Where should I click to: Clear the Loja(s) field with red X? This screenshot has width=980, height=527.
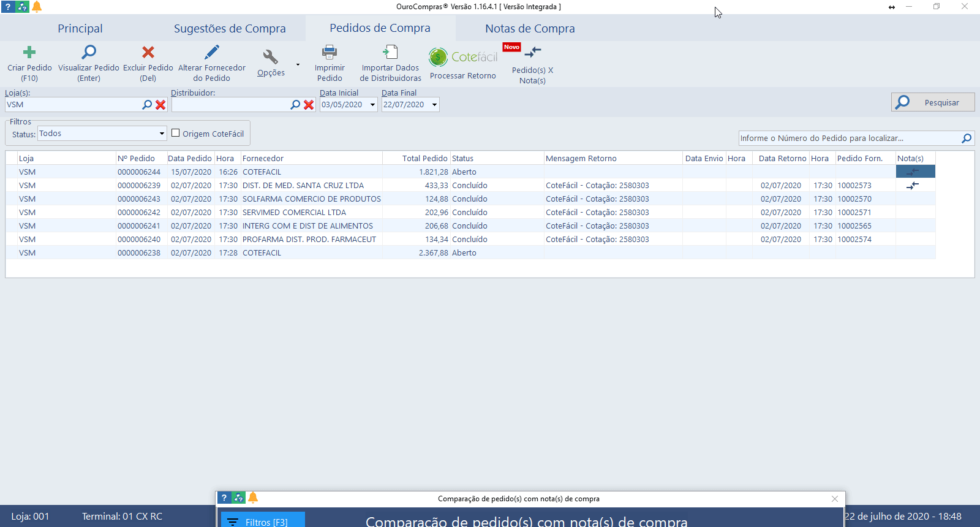click(160, 105)
